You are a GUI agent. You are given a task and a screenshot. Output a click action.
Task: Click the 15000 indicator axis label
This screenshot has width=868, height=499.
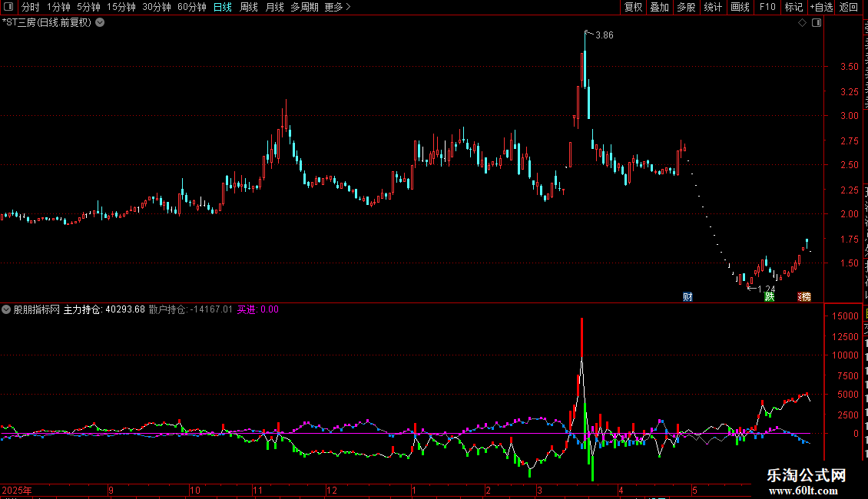point(845,316)
